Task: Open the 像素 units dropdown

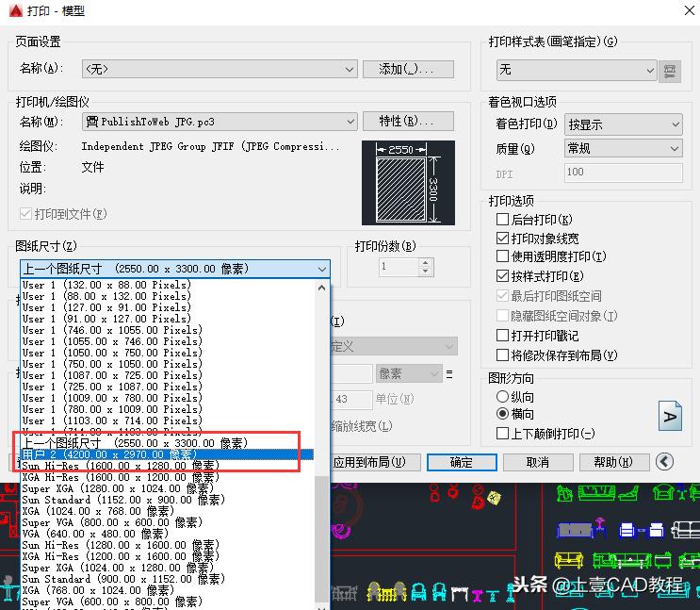Action: coord(409,373)
